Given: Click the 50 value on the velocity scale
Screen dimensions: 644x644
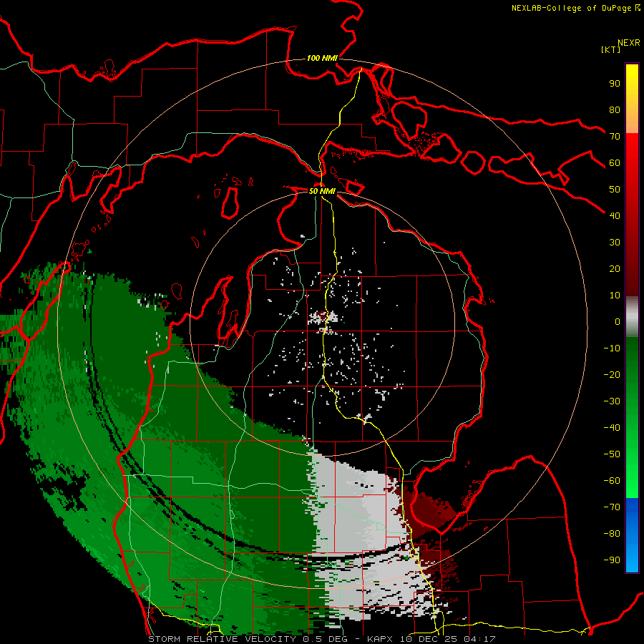Looking at the screenshot, I should tap(615, 190).
